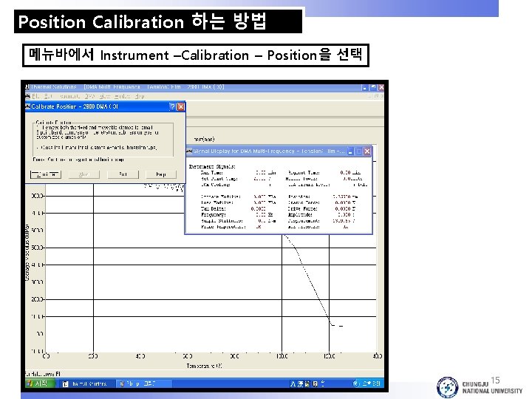Click the slide page number 15
Image resolution: width=532 pixels, height=399 pixels.
[x=495, y=380]
